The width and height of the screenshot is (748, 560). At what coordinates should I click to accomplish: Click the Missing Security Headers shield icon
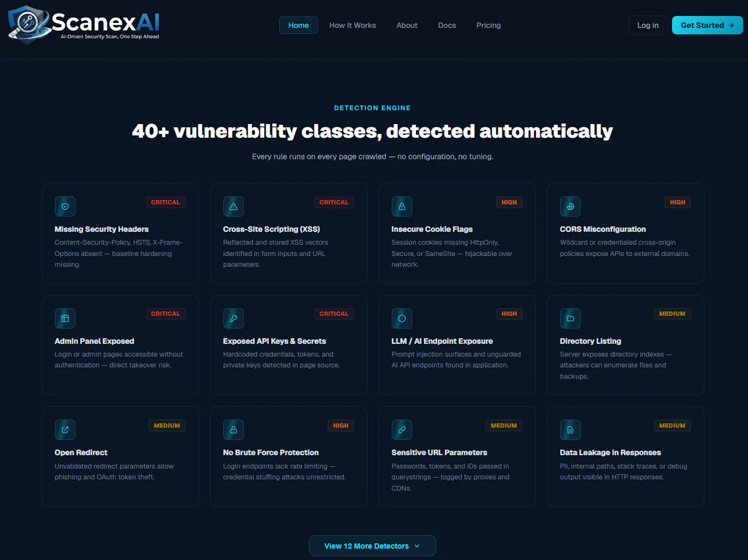[65, 207]
